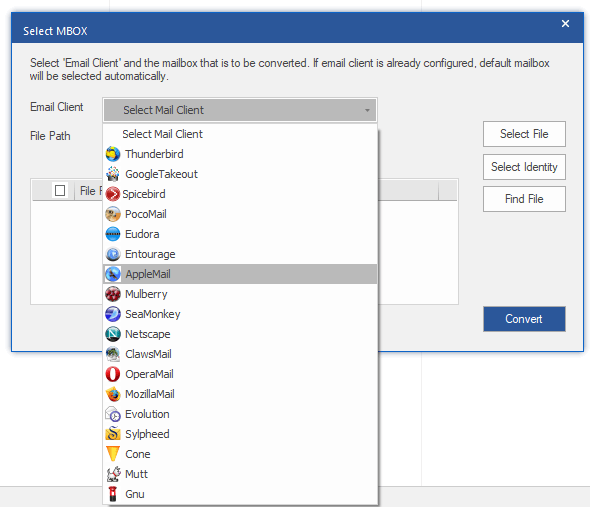Click the Mutt dog icon
The height and width of the screenshot is (507, 590).
coord(113,474)
